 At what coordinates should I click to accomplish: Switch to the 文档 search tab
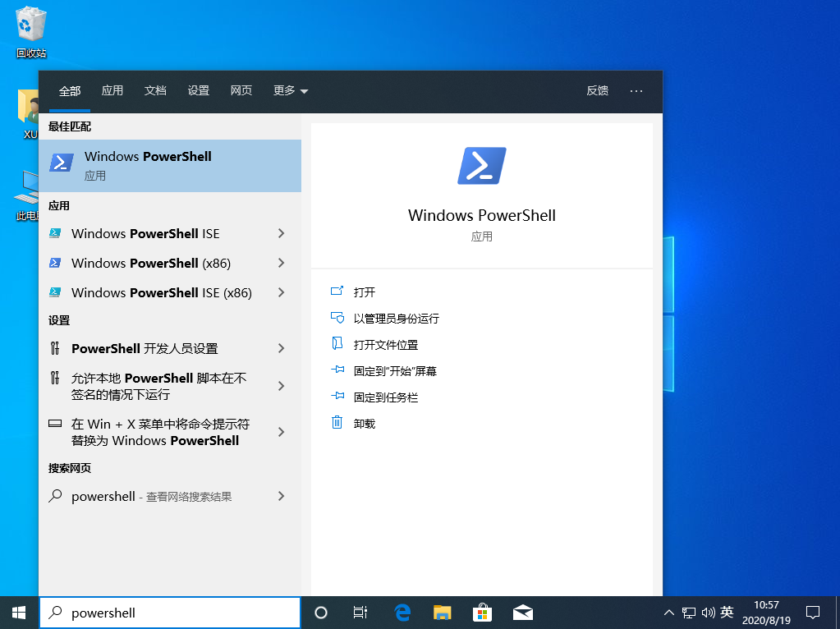(155, 90)
